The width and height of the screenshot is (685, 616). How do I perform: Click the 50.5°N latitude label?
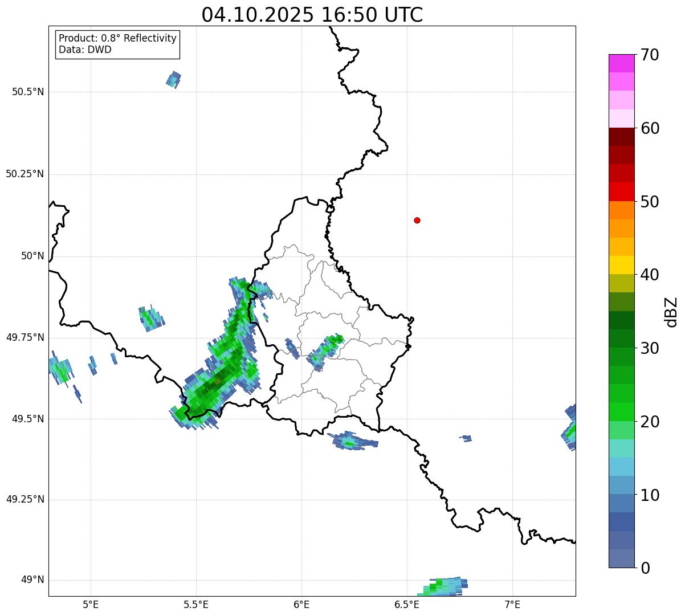click(x=28, y=92)
